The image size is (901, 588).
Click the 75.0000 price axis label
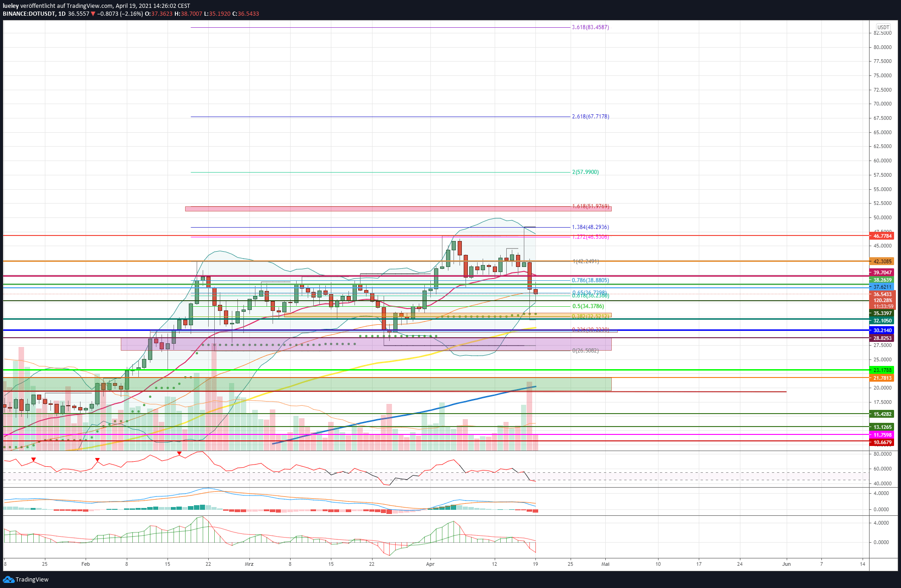point(882,75)
